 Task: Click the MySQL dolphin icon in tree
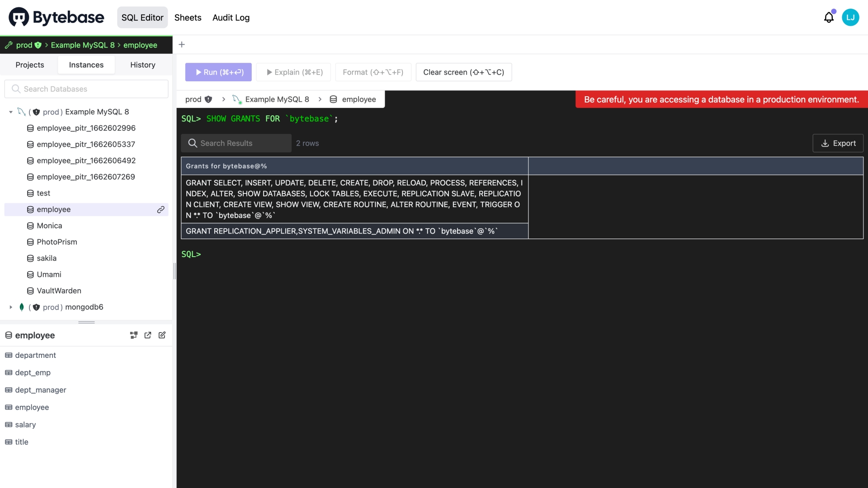(21, 112)
